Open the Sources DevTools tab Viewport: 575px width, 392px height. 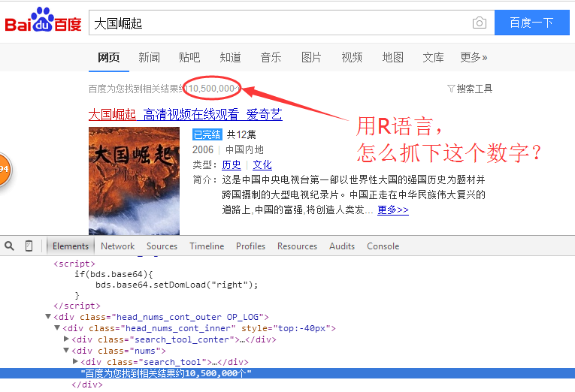(162, 246)
